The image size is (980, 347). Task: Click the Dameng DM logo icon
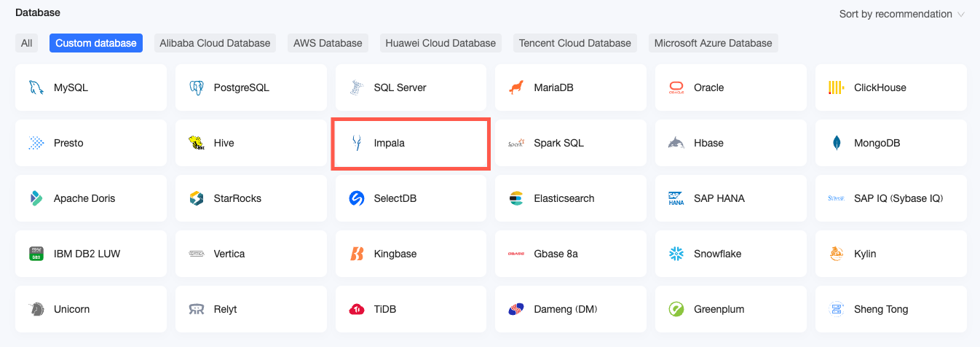tap(516, 309)
